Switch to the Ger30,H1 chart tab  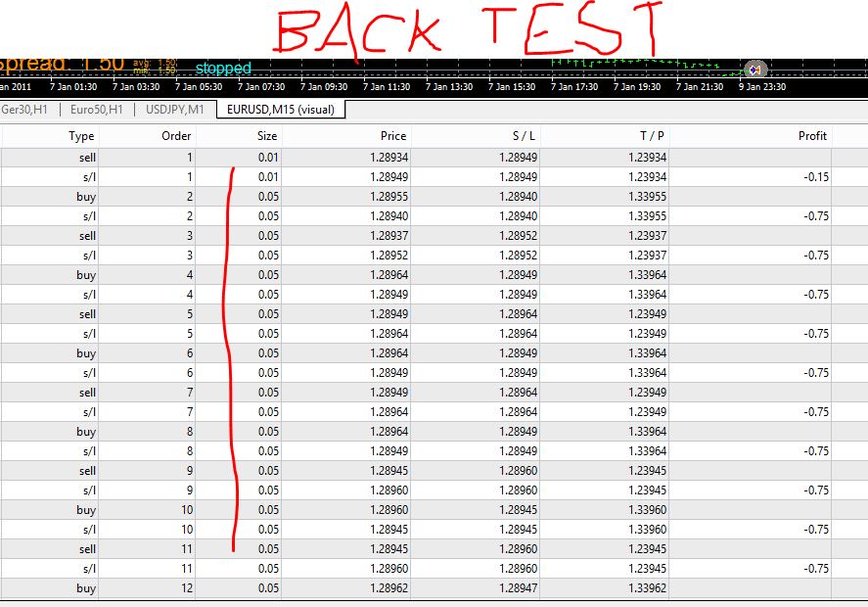(24, 110)
